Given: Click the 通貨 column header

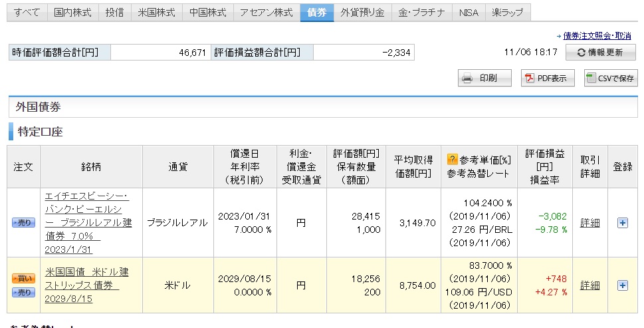Looking at the screenshot, I should (x=178, y=167).
